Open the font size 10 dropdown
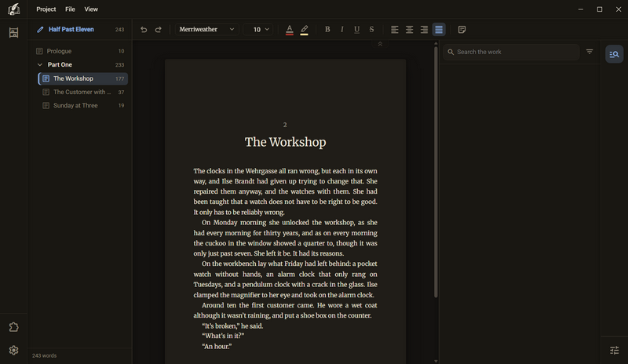 click(x=259, y=29)
